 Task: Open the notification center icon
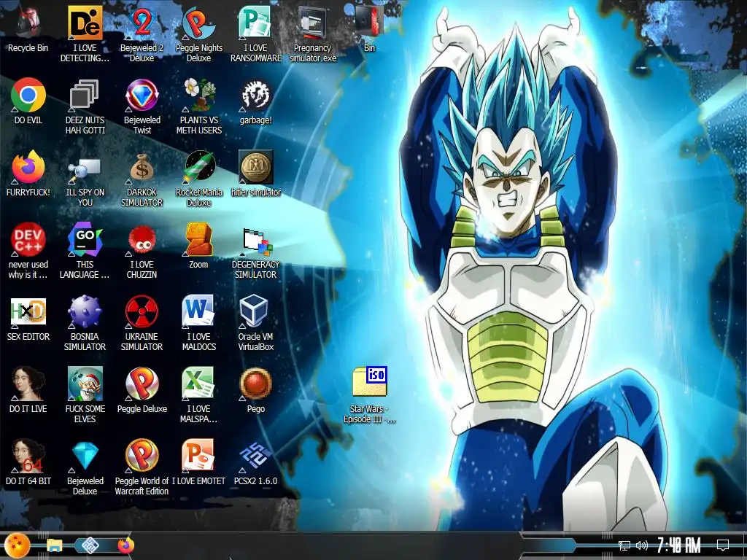(x=723, y=545)
